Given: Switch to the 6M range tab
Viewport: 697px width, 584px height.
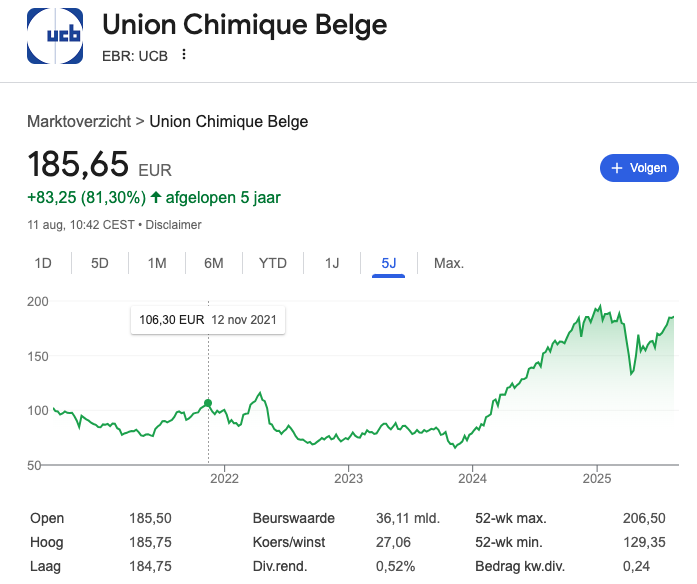Looking at the screenshot, I should click(x=213, y=264).
